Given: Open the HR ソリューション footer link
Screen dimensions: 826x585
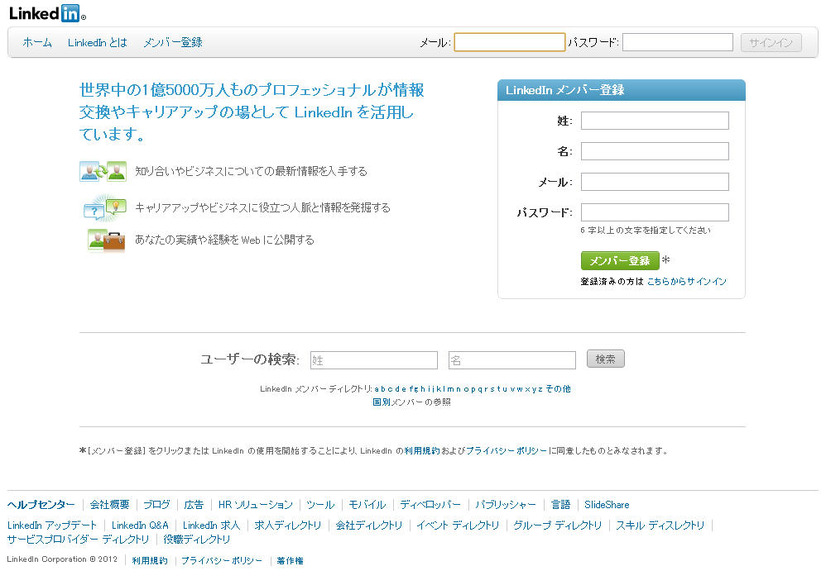Looking at the screenshot, I should pyautogui.click(x=255, y=505).
